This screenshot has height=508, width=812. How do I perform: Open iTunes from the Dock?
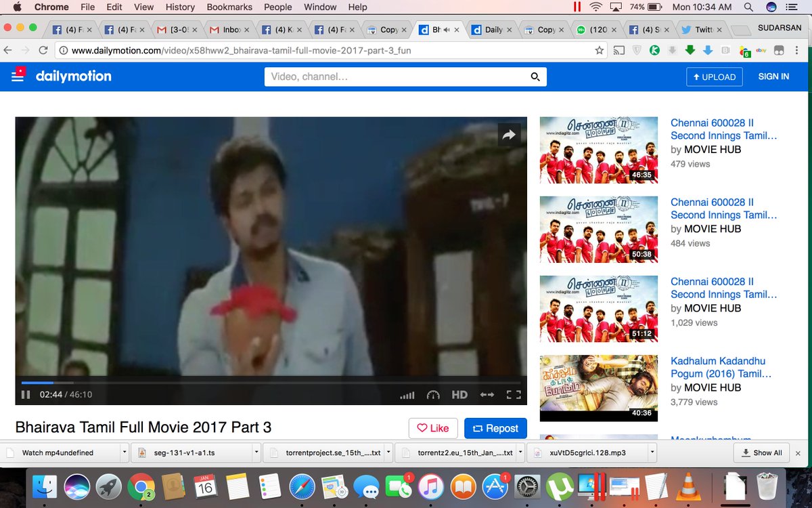(430, 486)
